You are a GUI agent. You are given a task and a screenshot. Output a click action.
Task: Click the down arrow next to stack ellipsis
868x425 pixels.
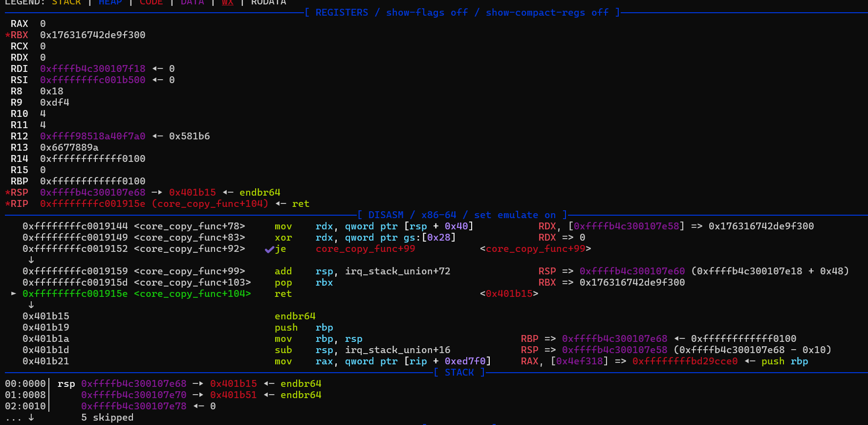[31, 418]
